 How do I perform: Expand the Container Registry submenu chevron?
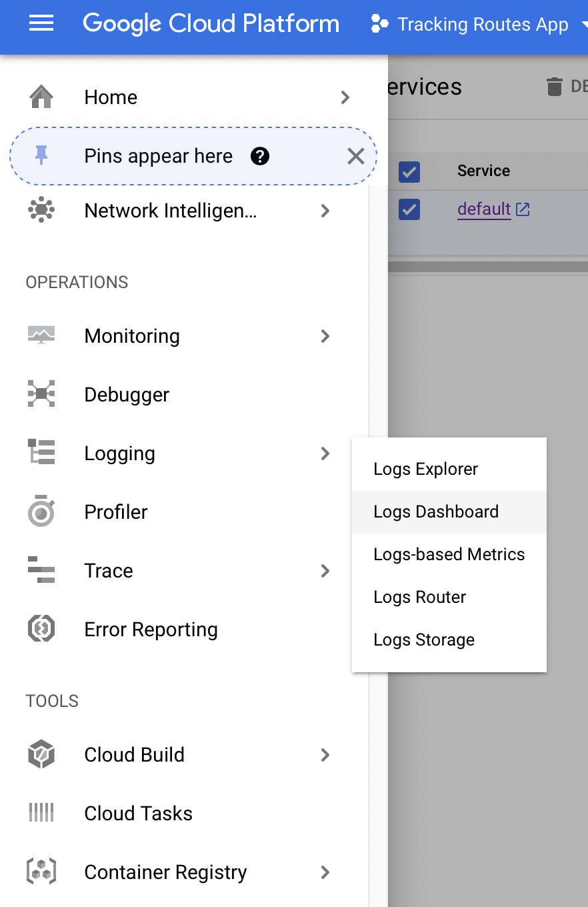point(325,872)
